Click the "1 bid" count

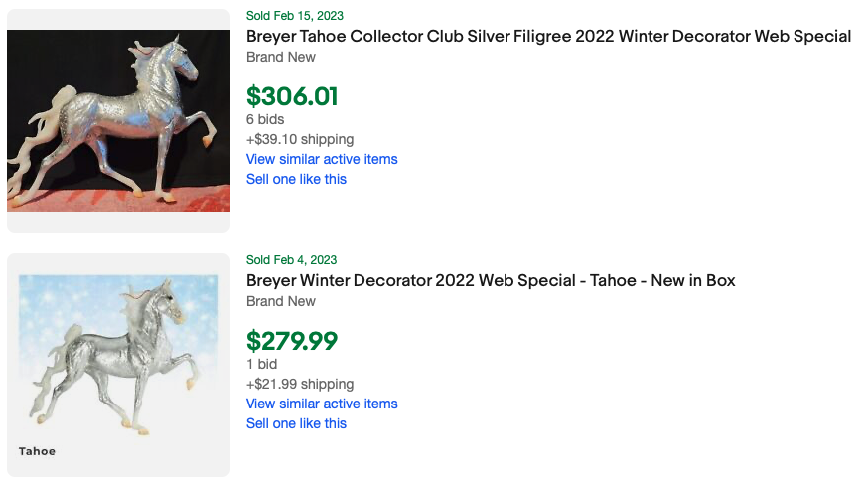point(262,364)
